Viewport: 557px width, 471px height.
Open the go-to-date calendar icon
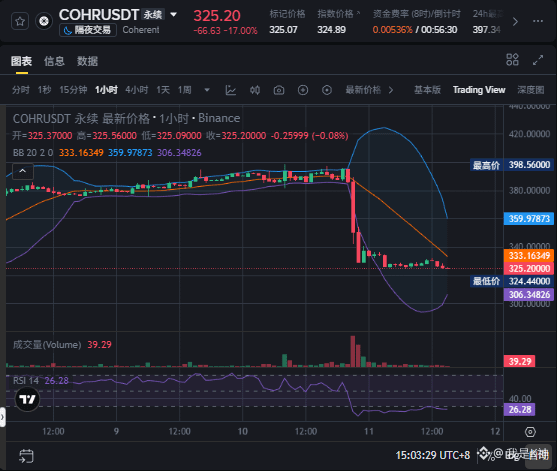tap(26, 456)
